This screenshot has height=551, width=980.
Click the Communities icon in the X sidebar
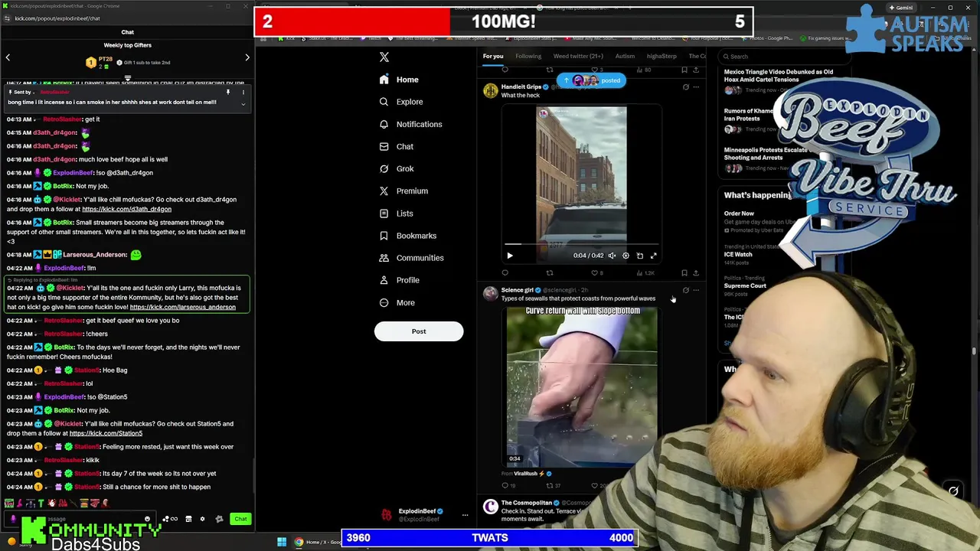coord(384,258)
